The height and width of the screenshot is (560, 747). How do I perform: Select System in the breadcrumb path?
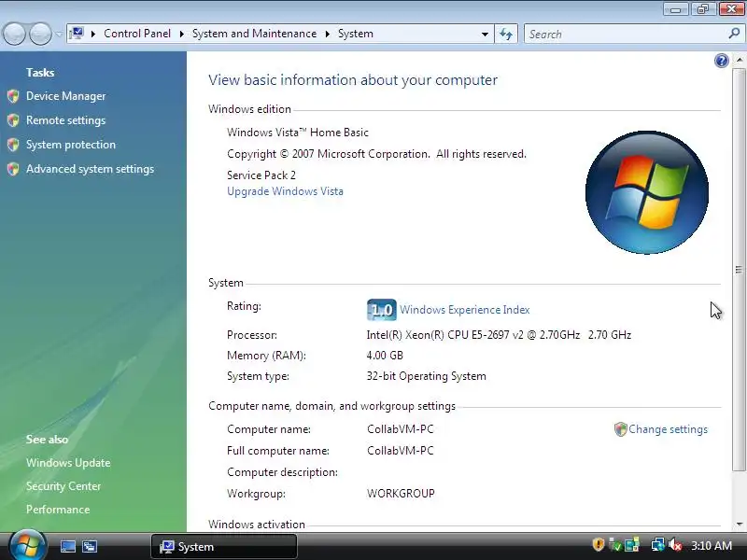356,34
